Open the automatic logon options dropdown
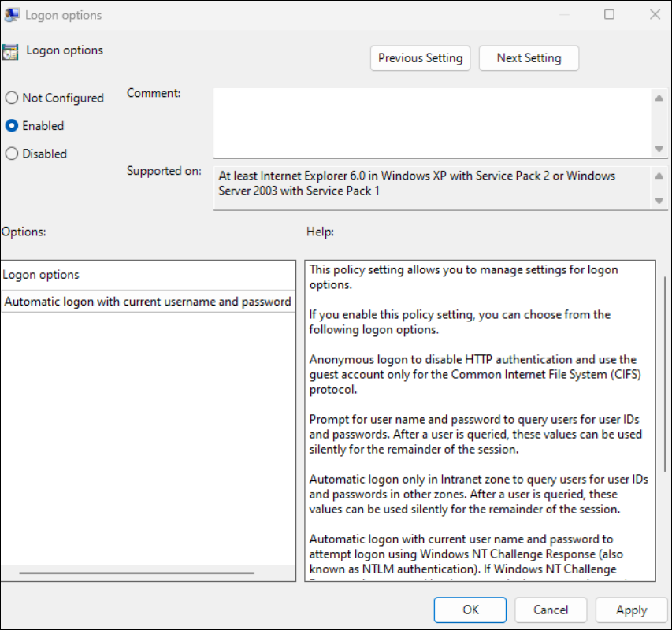The image size is (672, 630). [148, 302]
